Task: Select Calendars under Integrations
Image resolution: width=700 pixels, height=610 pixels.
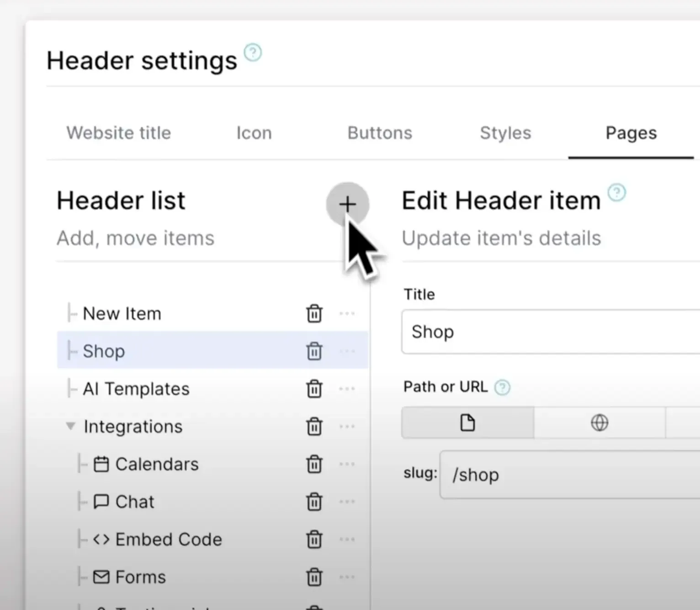Action: click(x=157, y=464)
